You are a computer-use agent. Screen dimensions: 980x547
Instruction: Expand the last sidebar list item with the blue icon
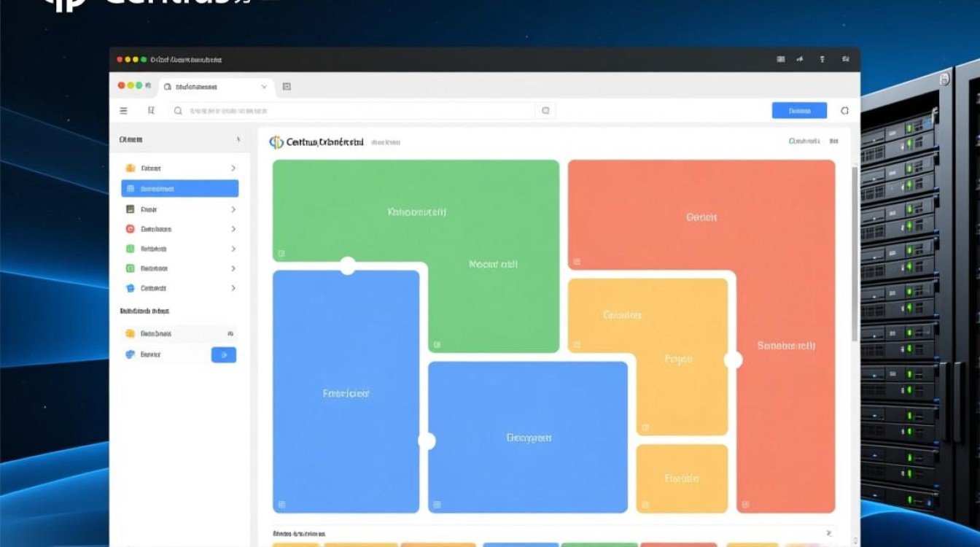[233, 288]
